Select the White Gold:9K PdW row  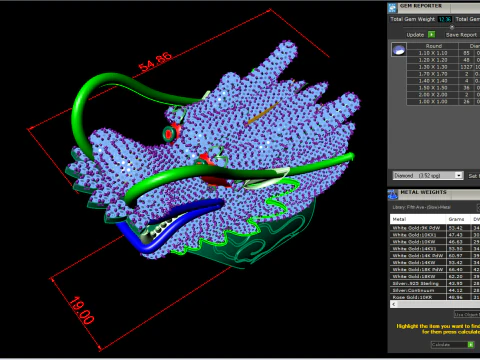pos(435,228)
